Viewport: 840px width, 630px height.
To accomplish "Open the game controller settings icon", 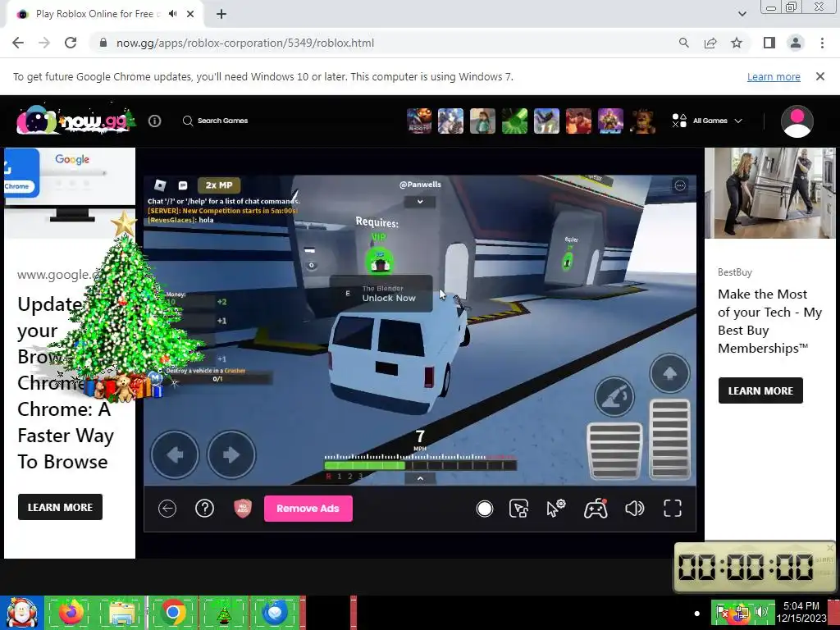I will (x=596, y=509).
